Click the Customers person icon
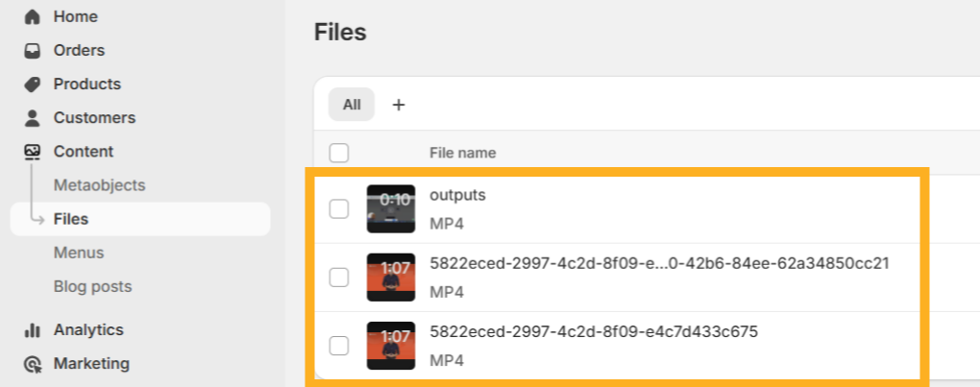980x387 pixels. (33, 118)
